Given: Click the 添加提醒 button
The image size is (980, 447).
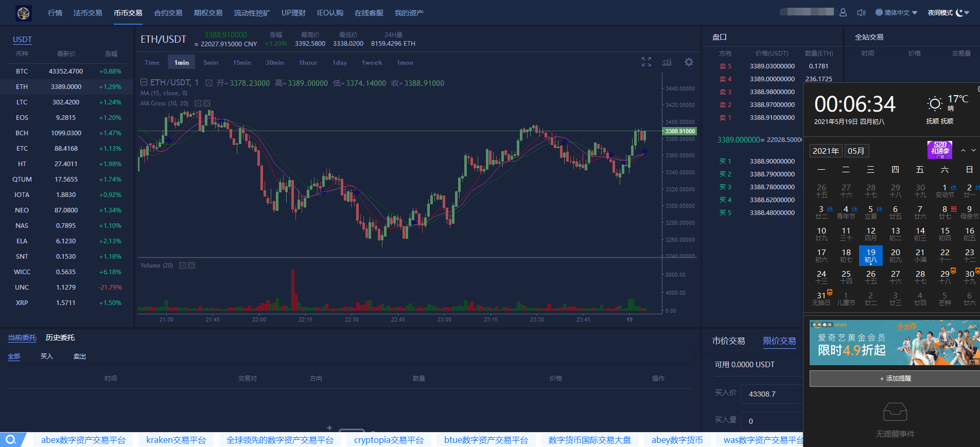Looking at the screenshot, I should pos(895,379).
